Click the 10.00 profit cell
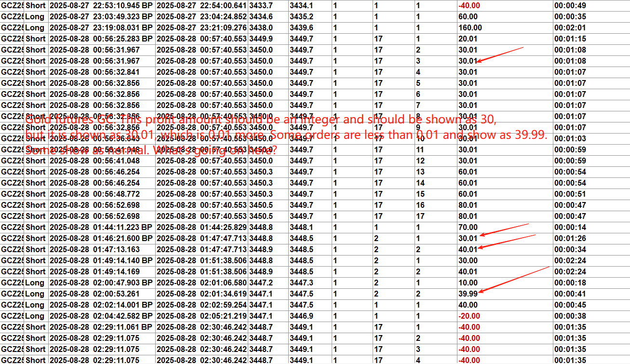The height and width of the screenshot is (364, 630). pyautogui.click(x=505, y=283)
